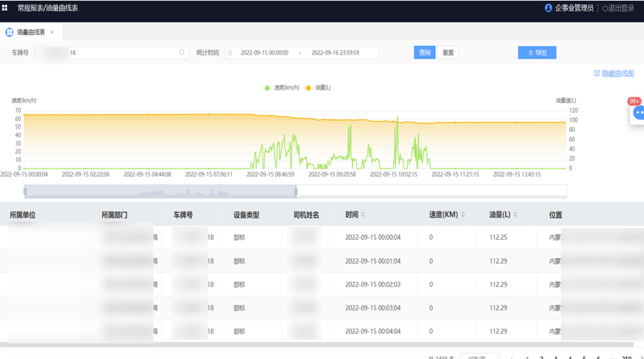Screen dimensions: 644x359
Task: Click the 重置 reset button
Action: click(x=448, y=53)
